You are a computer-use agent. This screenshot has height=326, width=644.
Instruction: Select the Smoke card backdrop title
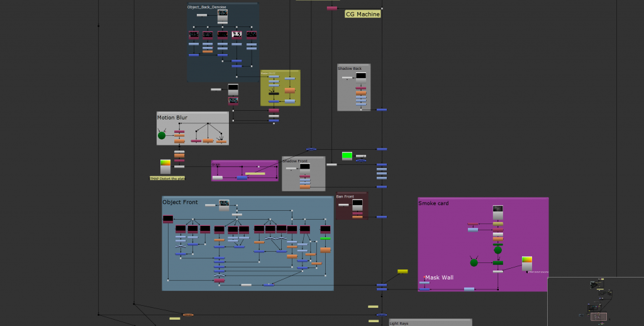click(x=433, y=203)
